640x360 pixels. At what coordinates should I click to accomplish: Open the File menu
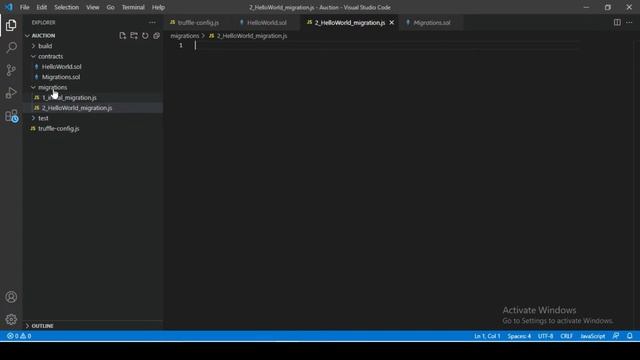pos(24,7)
